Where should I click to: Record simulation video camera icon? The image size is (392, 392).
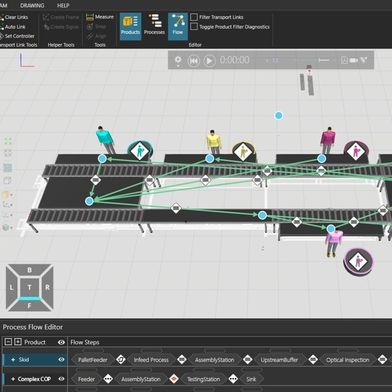(x=354, y=60)
